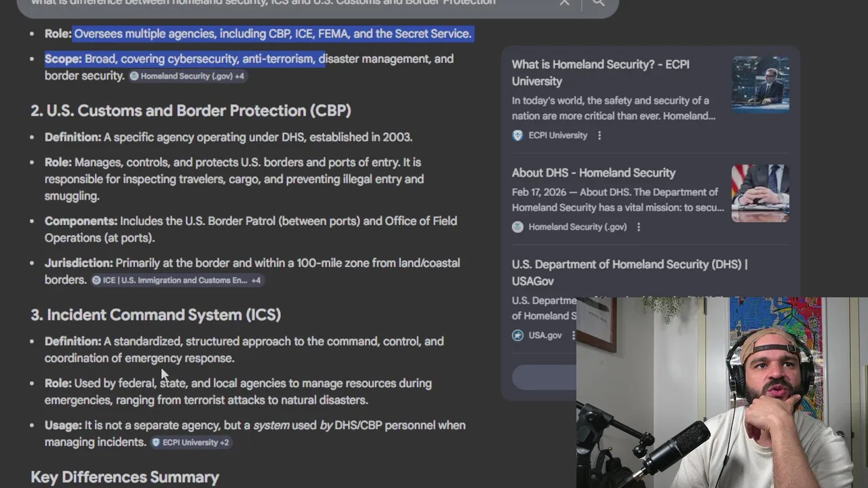The width and height of the screenshot is (868, 488).
Task: Clear the search box with the X icon
Action: (564, 3)
